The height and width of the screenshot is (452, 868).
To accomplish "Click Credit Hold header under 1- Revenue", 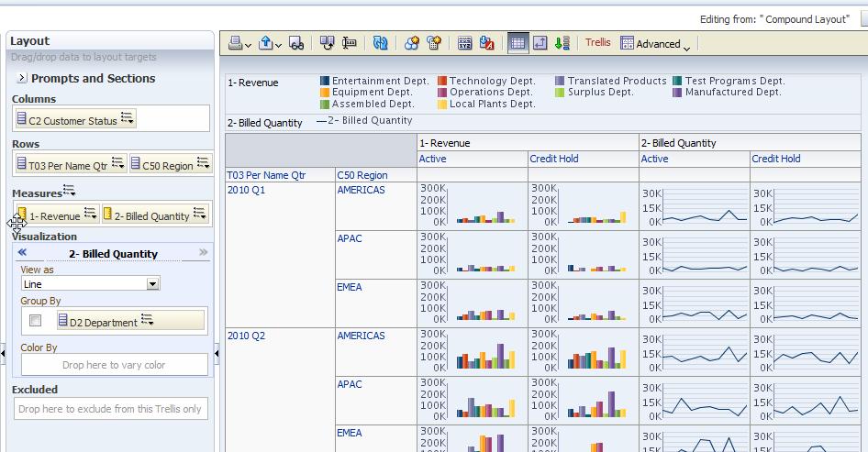I will [x=554, y=159].
